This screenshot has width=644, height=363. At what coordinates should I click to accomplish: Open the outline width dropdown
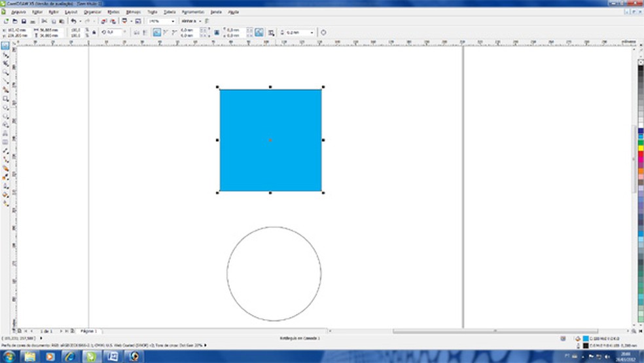pyautogui.click(x=312, y=32)
